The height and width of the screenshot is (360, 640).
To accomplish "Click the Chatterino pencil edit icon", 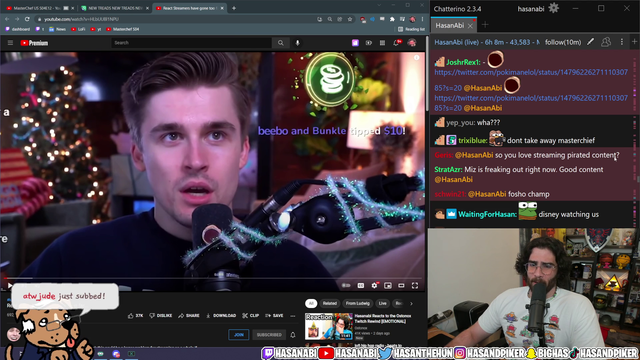I will (x=590, y=42).
